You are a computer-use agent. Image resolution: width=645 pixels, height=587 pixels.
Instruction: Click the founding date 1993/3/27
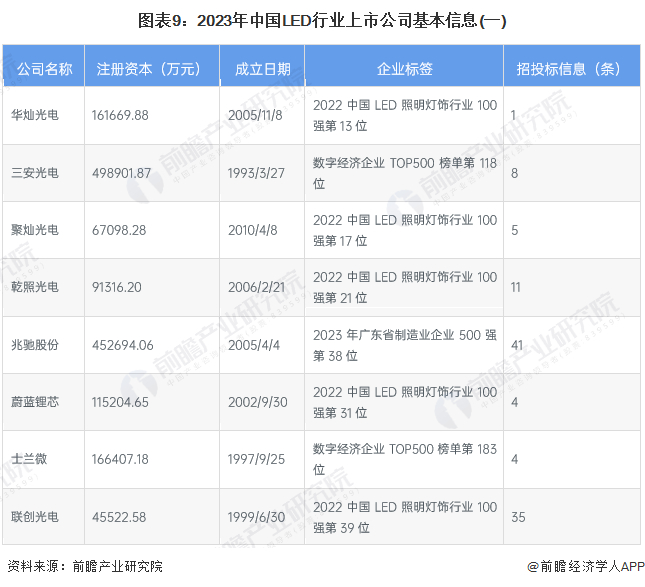(256, 173)
